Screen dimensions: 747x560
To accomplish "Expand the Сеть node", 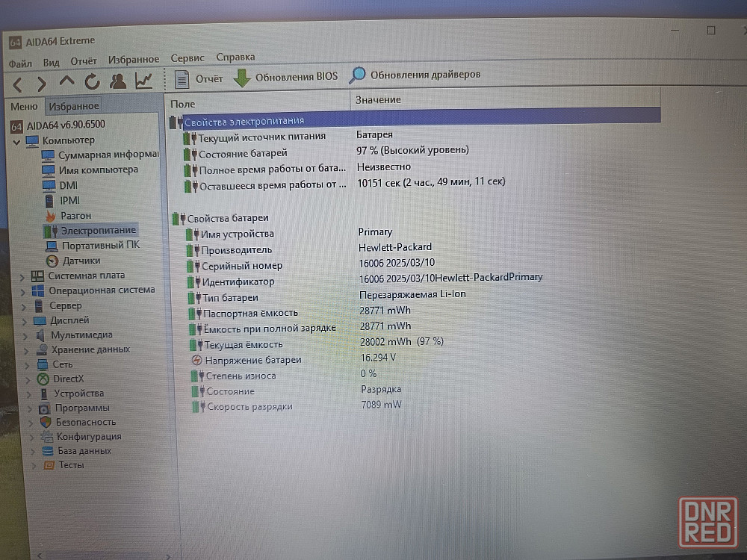I will tap(28, 366).
